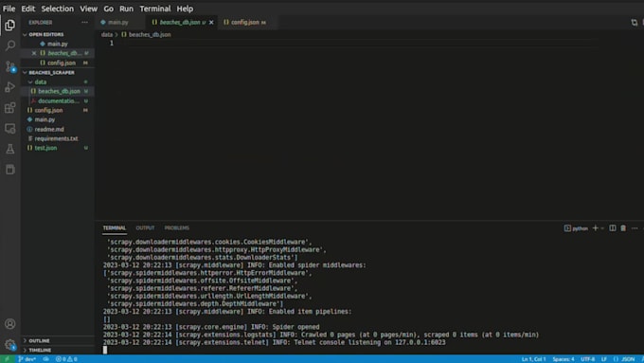The width and height of the screenshot is (644, 363).
Task: Open the Explorer view in activity bar
Action: pyautogui.click(x=9, y=25)
